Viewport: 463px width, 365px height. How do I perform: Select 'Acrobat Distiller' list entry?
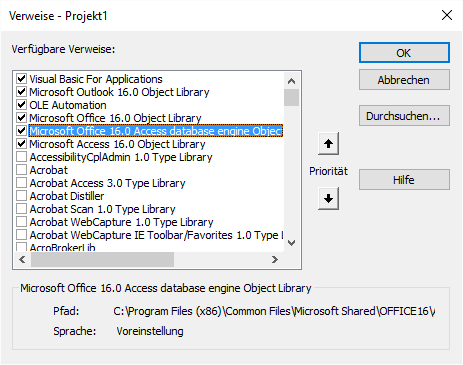pos(67,196)
